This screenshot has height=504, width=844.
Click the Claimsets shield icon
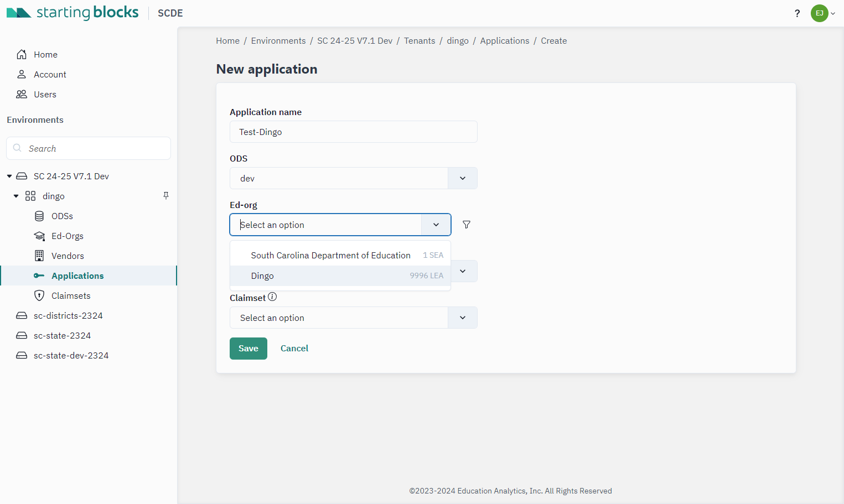tap(39, 295)
